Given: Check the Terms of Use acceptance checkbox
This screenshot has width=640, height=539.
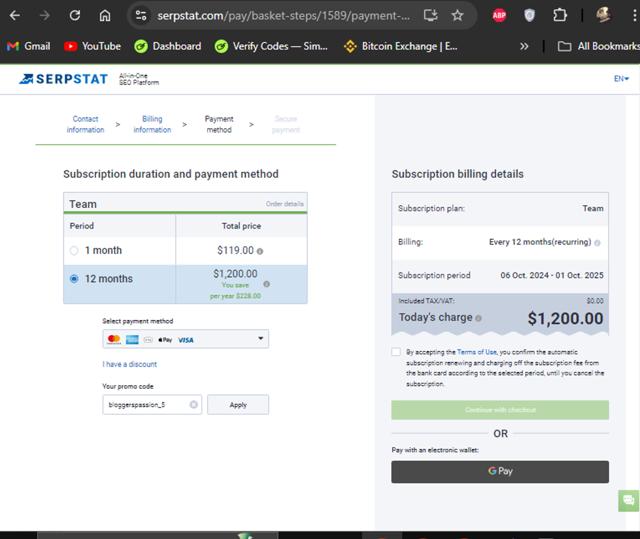Looking at the screenshot, I should [x=396, y=352].
